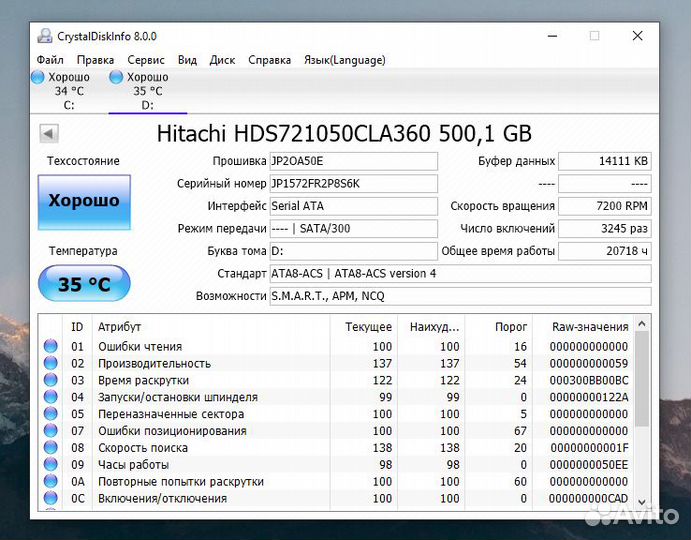
Task: Click status orb for 04 Запуски/остановки шпинделя
Action: coord(51,397)
